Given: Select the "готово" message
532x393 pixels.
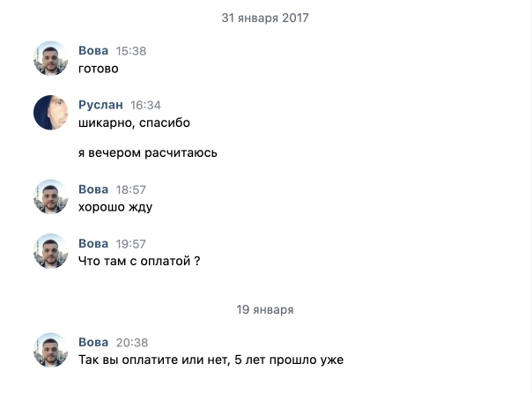Looking at the screenshot, I should (98, 68).
